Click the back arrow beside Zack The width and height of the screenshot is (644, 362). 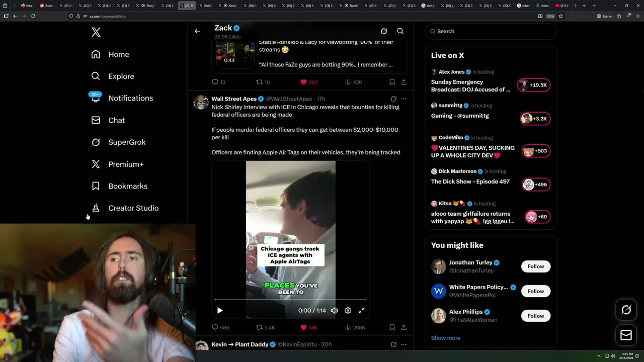tap(197, 31)
